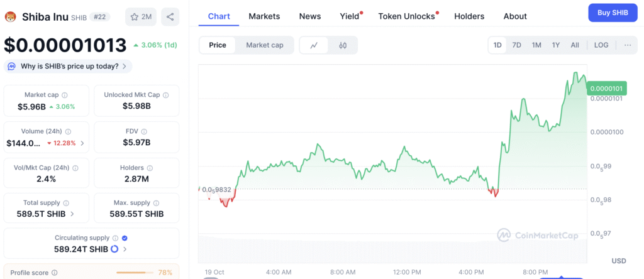Expand Total supply details chevron
This screenshot has width=644, height=279.
72,214
